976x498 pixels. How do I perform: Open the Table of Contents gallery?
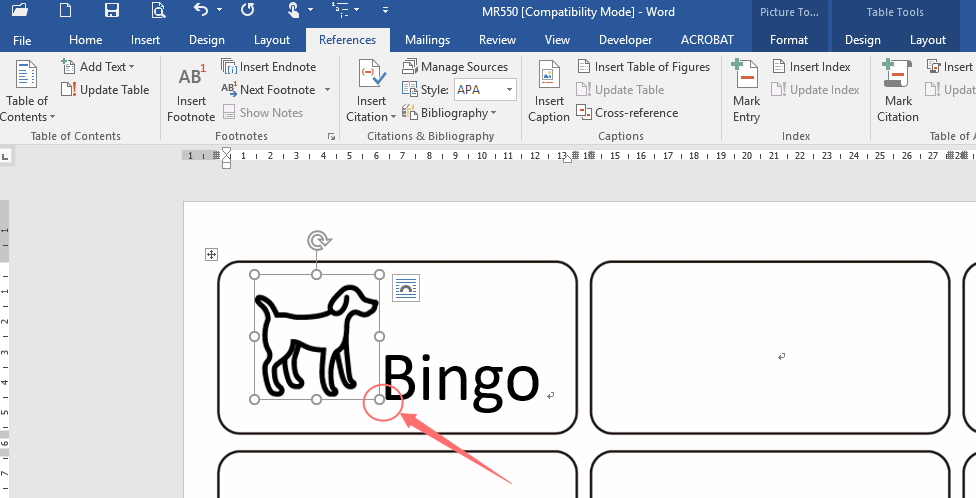click(27, 92)
